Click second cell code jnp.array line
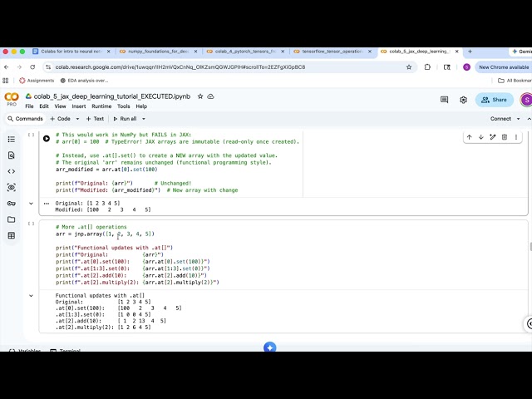Viewport: 532px width, 399px height. (106, 234)
